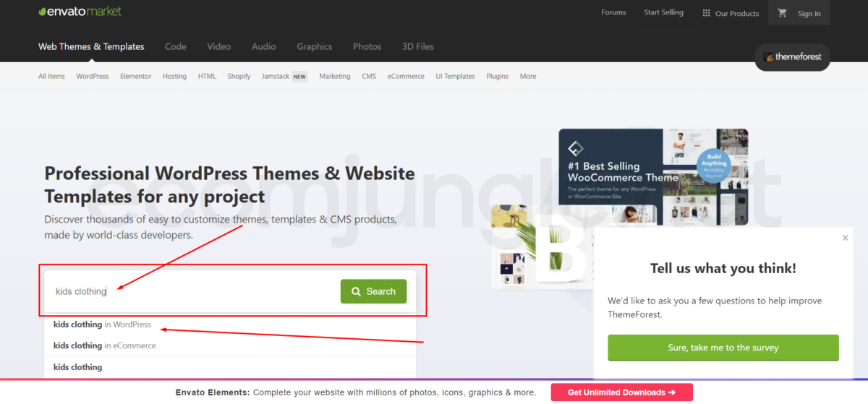868x404 pixels.
Task: Click the ThemeForest badge logo
Action: [x=792, y=57]
